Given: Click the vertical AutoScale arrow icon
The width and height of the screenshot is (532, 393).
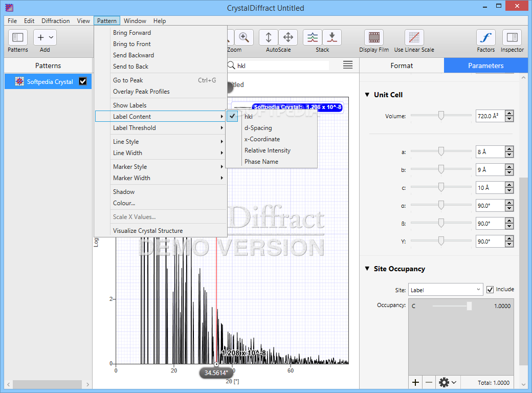Looking at the screenshot, I should click(x=269, y=37).
